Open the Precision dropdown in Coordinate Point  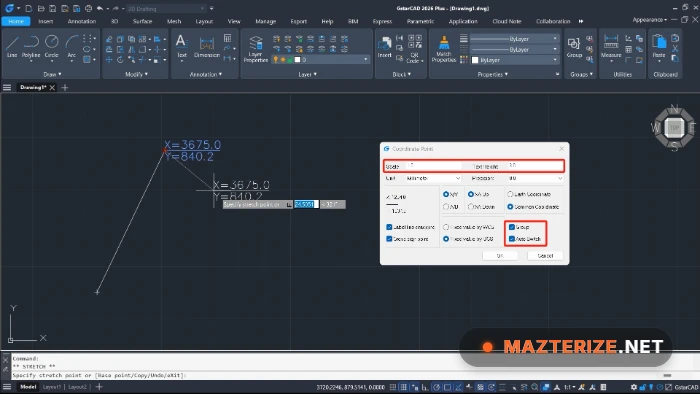tap(535, 178)
